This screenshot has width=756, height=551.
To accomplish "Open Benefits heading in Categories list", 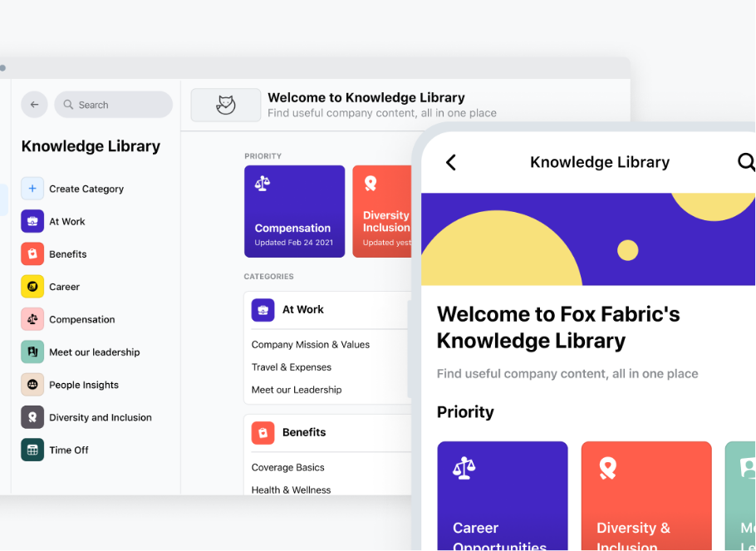I will pyautogui.click(x=304, y=432).
